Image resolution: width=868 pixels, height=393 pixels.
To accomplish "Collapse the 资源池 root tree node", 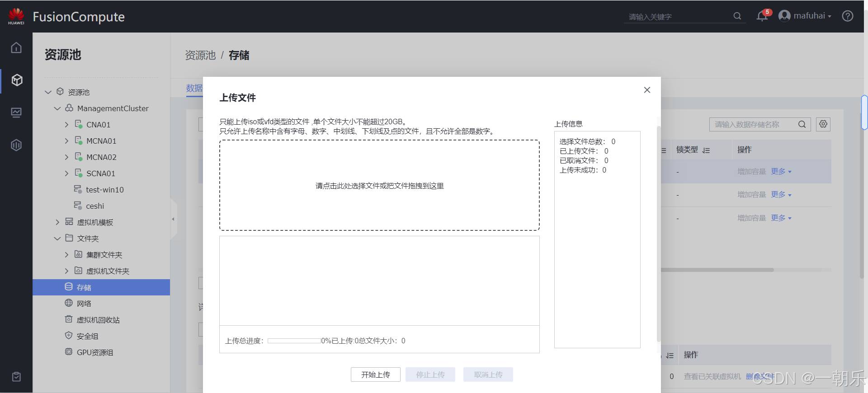I will [48, 92].
